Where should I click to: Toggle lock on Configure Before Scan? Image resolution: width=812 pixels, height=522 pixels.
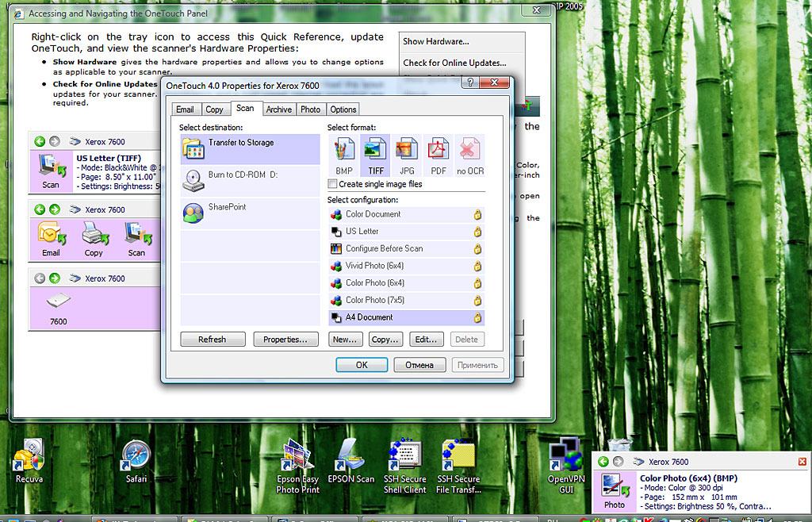477,249
